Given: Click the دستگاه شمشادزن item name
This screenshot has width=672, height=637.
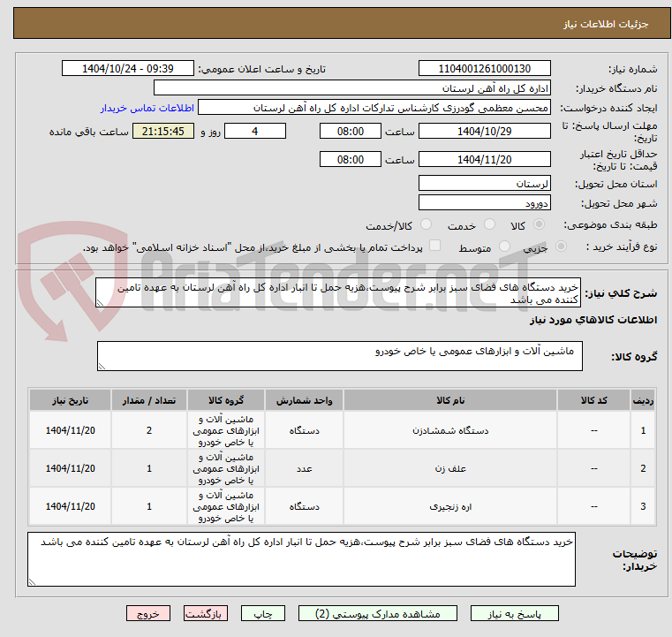Looking at the screenshot, I should [x=450, y=431].
